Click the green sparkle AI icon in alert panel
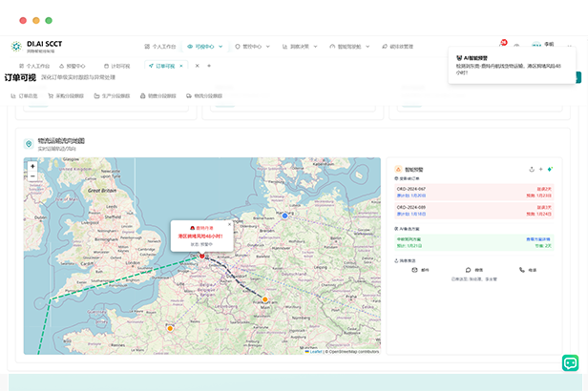The height and width of the screenshot is (391, 588). (x=550, y=170)
